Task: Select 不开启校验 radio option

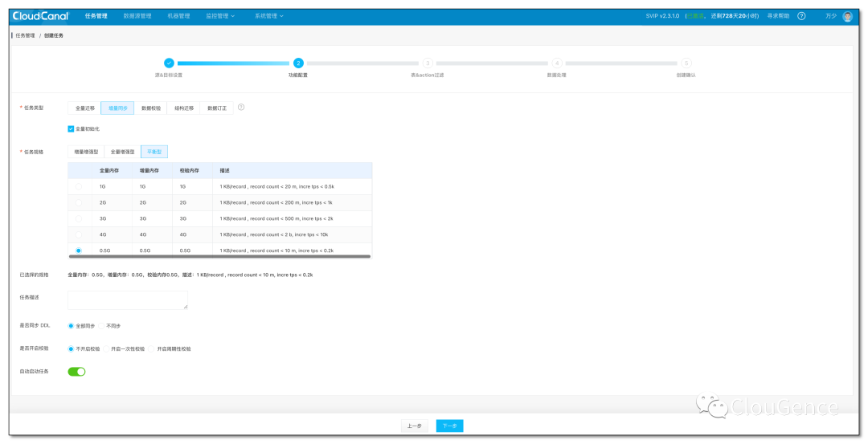Action: [71, 349]
